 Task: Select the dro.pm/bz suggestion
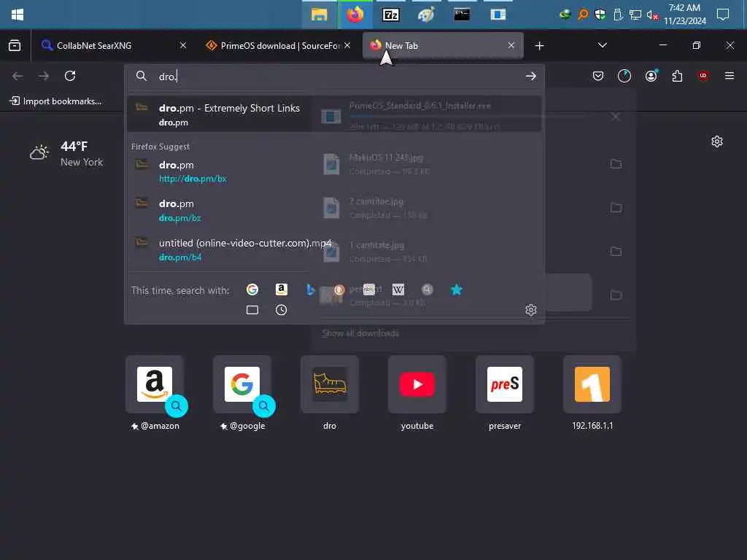[334, 211]
